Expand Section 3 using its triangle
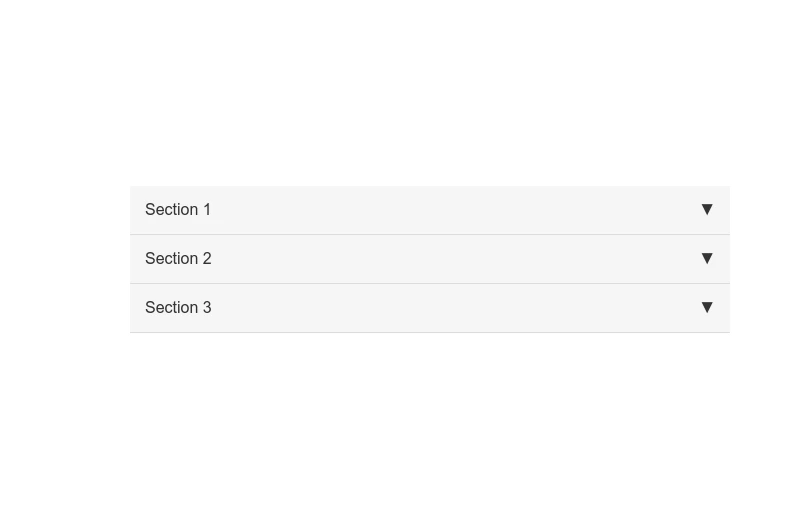794x508 pixels. pos(707,307)
